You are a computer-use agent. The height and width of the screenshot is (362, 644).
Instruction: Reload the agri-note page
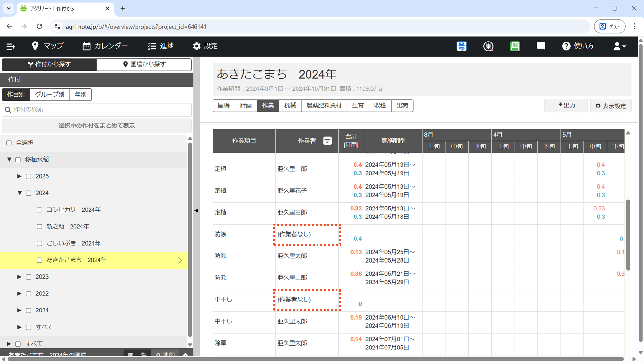[39, 26]
